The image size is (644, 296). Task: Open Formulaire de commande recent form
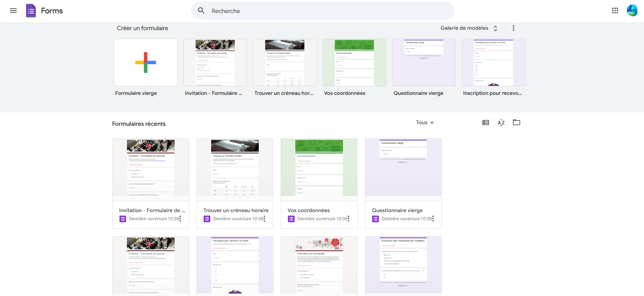(x=319, y=266)
